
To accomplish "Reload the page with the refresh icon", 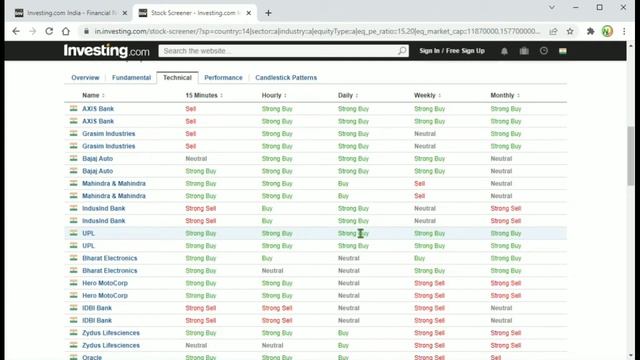I will coord(49,31).
